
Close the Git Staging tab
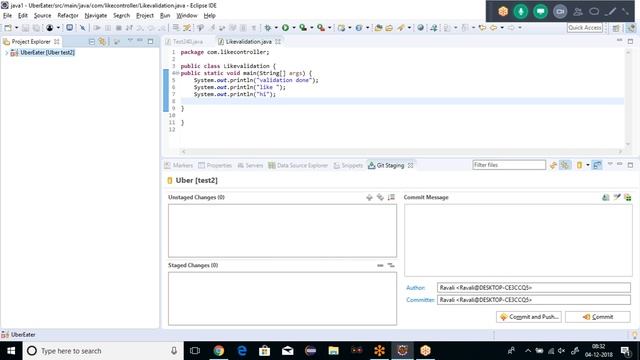pos(411,165)
